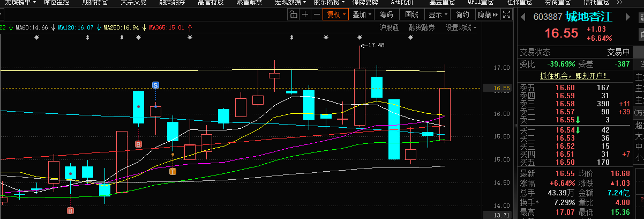Screen dimensions: 644x219
Task: Click the asterisk marker above S signal
Action: (x=138, y=38)
